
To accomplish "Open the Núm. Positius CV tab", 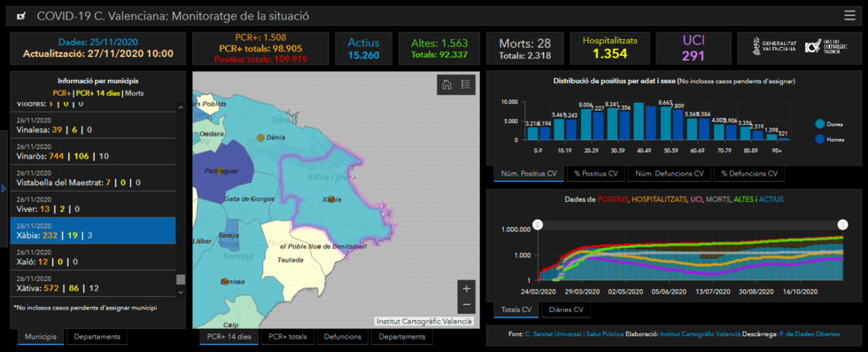I will point(530,174).
